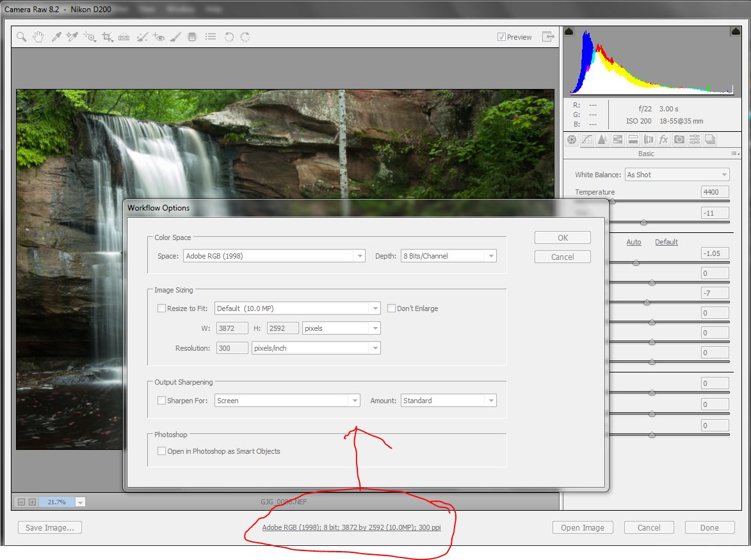
Task: Click Cancel in Workflow Options dialog
Action: tap(562, 257)
